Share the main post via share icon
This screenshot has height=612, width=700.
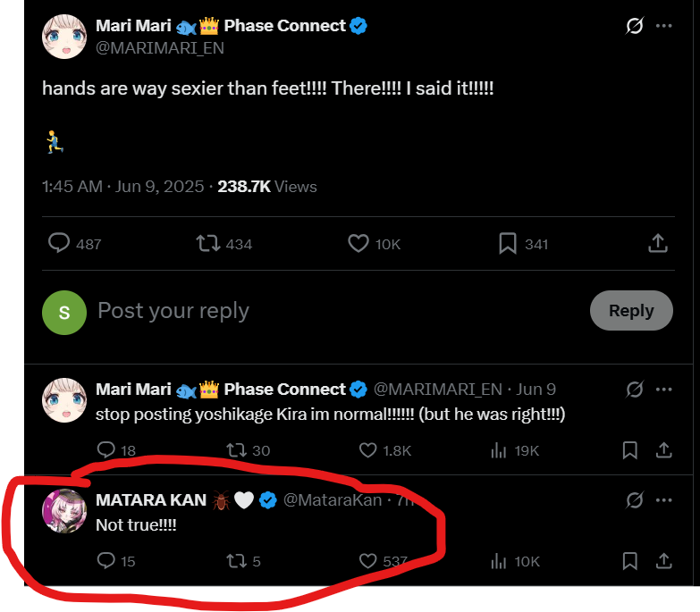657,243
